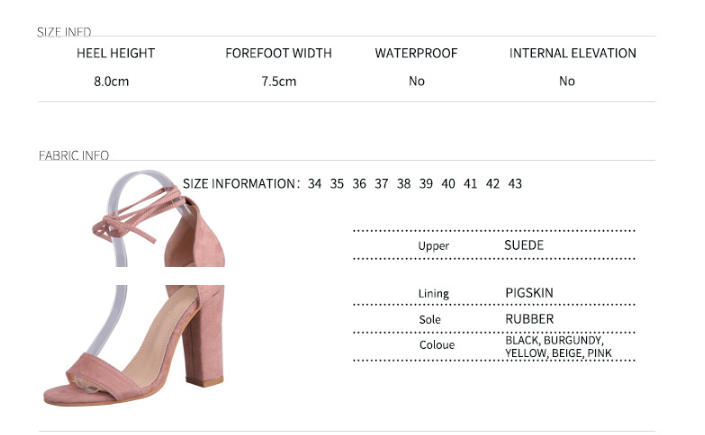Click the HEEL HEIGHT column header

click(116, 53)
